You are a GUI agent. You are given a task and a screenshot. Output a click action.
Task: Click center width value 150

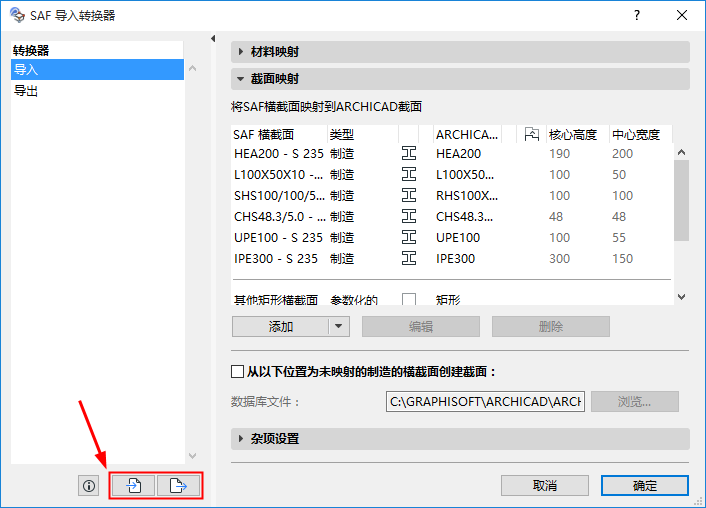[623, 259]
